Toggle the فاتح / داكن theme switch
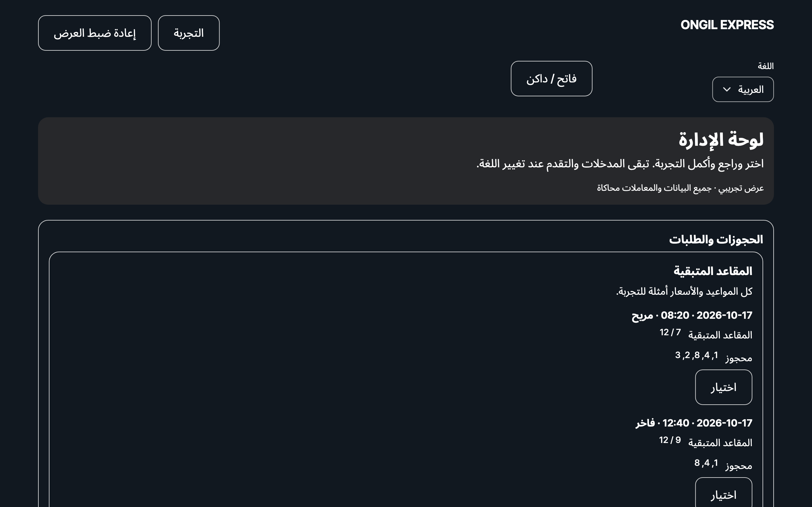The height and width of the screenshot is (507, 812). click(551, 79)
